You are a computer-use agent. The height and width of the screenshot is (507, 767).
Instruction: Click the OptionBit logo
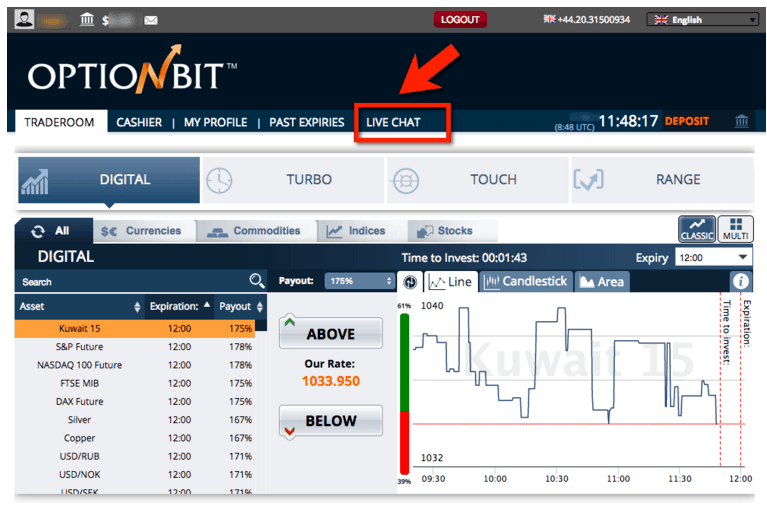click(132, 71)
